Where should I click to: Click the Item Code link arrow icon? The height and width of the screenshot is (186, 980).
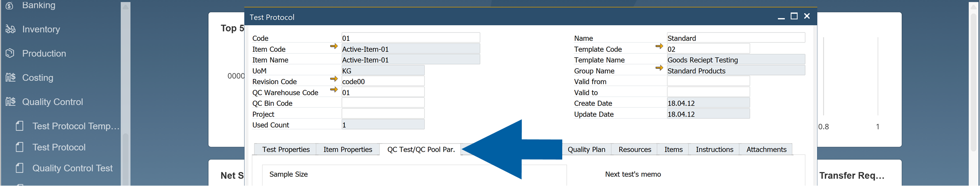(333, 46)
